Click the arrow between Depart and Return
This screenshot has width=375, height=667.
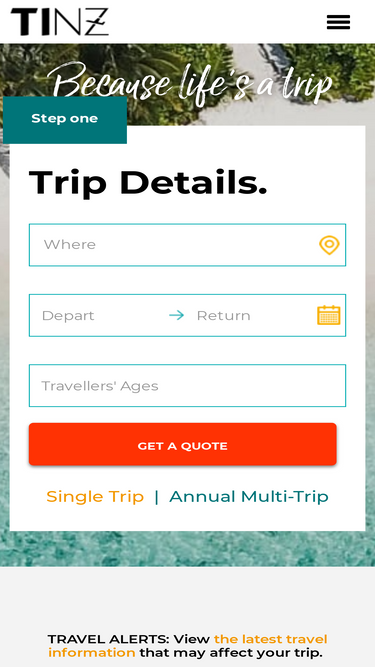(x=176, y=315)
